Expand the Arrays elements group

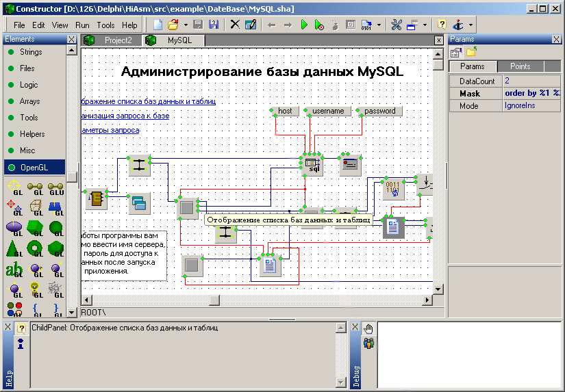(x=29, y=101)
